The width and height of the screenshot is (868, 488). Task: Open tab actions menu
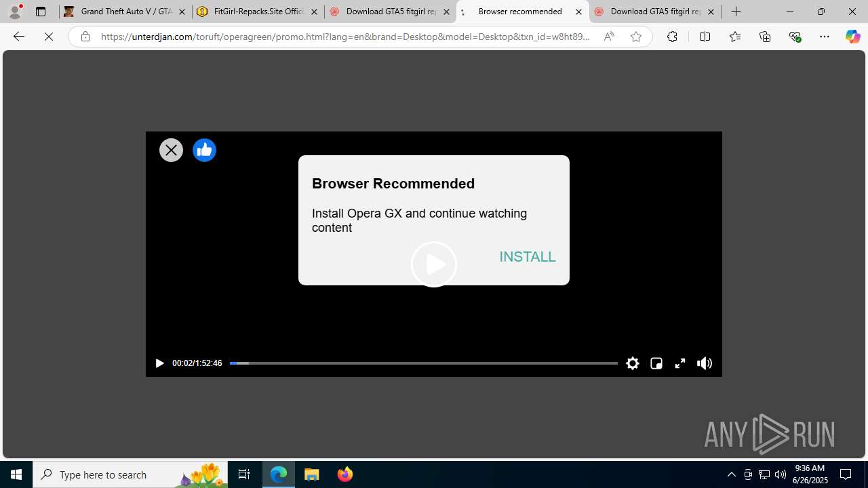coord(41,12)
